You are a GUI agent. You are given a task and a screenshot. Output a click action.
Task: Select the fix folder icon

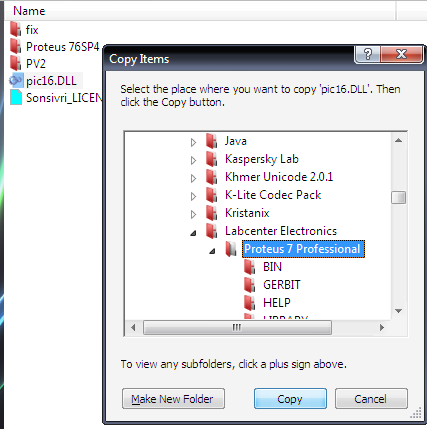[15, 29]
